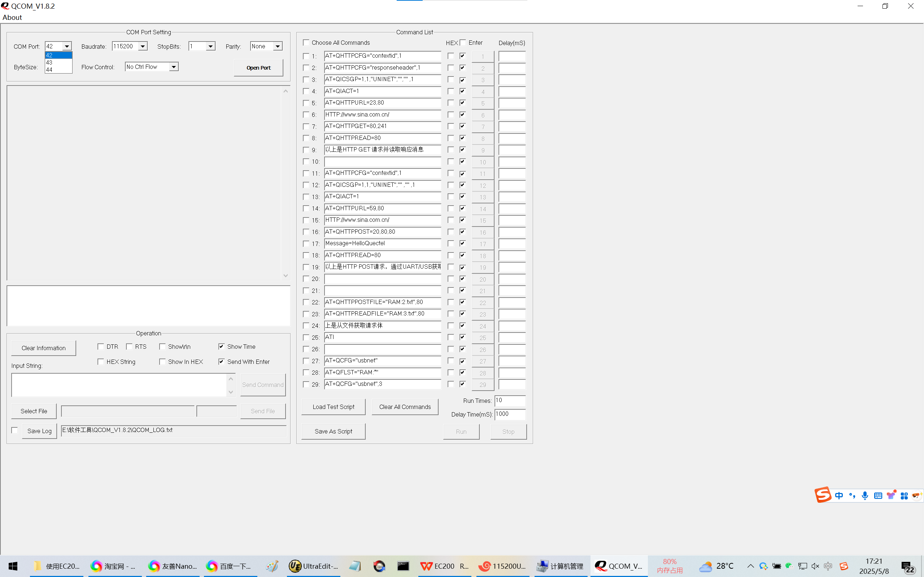
Task: Open the command prompt taskbar icon
Action: click(x=403, y=566)
